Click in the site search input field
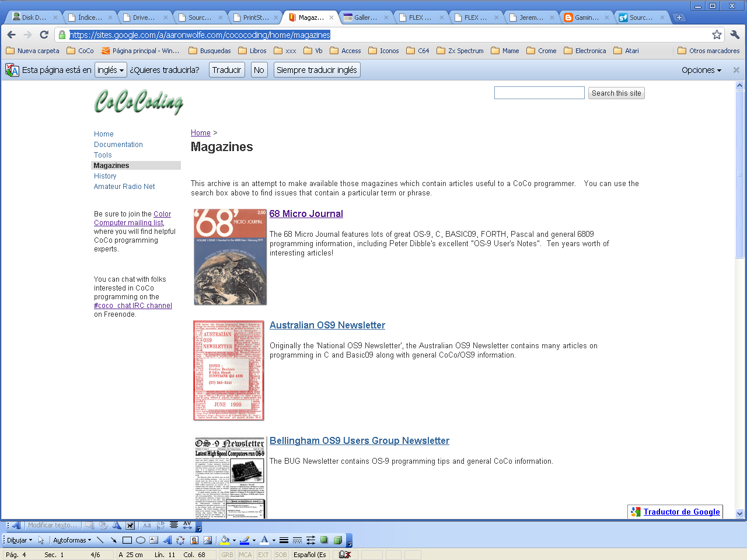The height and width of the screenshot is (560, 747). pos(539,93)
